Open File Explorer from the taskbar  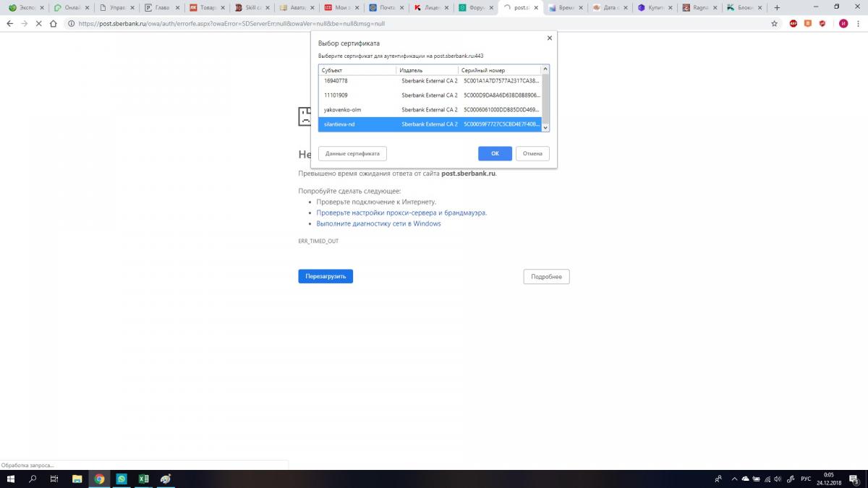tap(77, 479)
